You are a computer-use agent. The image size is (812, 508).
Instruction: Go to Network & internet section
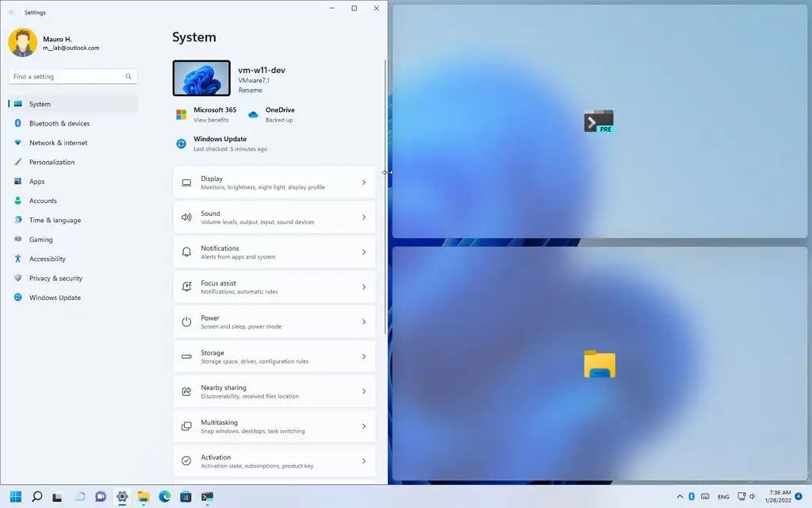coord(58,143)
